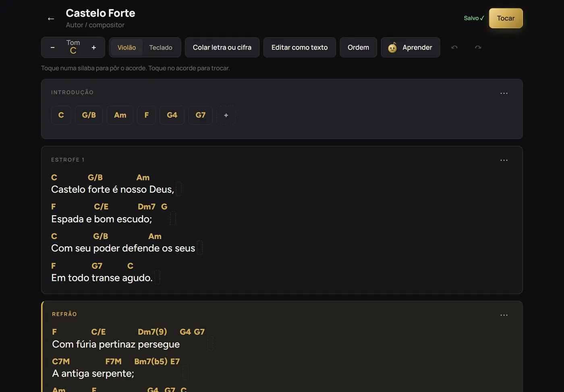Open Introdução section options menu

[504, 93]
